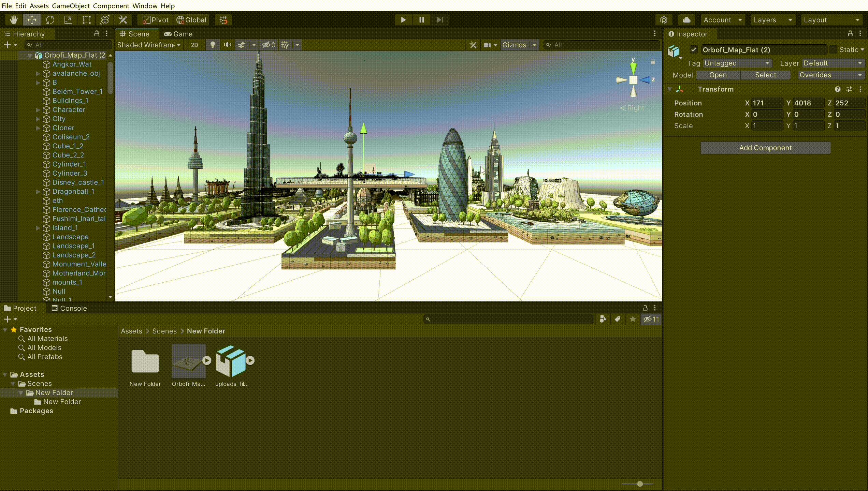The height and width of the screenshot is (491, 868).
Task: Start Play mode
Action: pos(403,20)
